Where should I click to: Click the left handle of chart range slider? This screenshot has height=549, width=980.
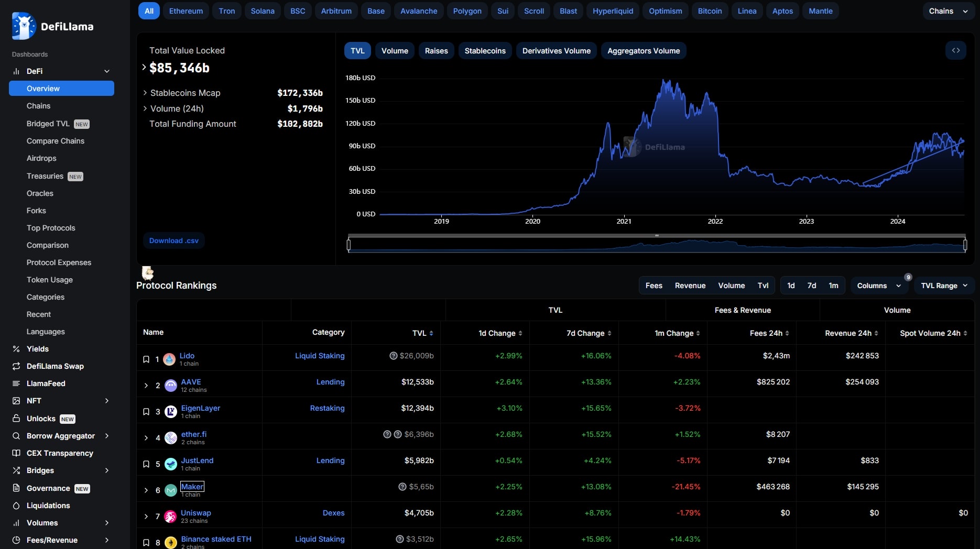[349, 244]
